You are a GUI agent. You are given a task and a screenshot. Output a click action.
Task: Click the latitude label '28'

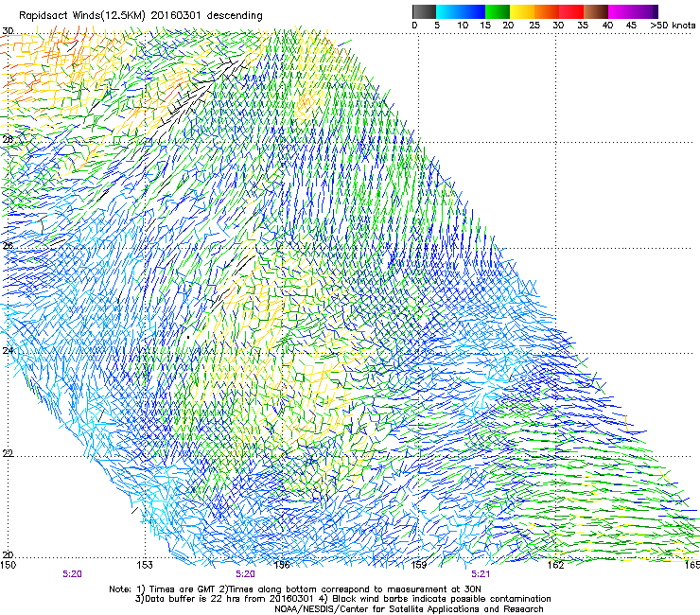pyautogui.click(x=8, y=139)
